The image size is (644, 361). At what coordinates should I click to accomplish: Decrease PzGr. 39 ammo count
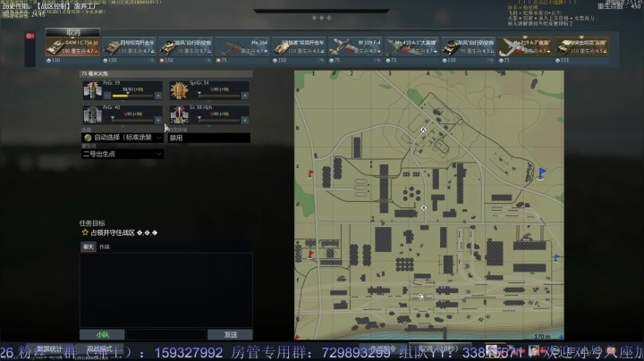[x=107, y=96]
